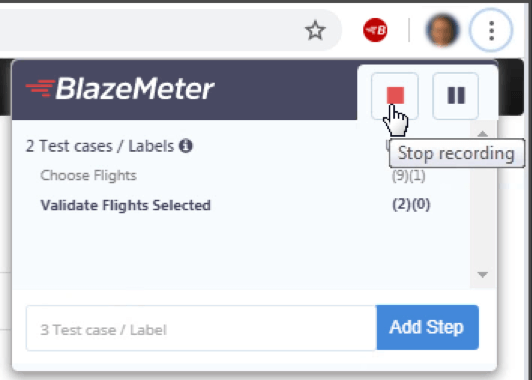Screen dimensions: 532x380
Task: Select the Validate Flights Selected test case
Action: tap(126, 205)
